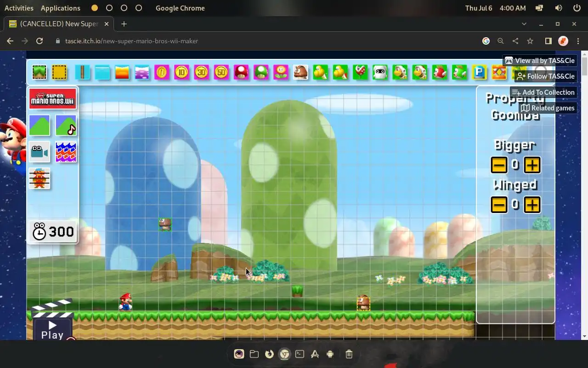
Task: Click View all by TAS&Cie
Action: 540,61
